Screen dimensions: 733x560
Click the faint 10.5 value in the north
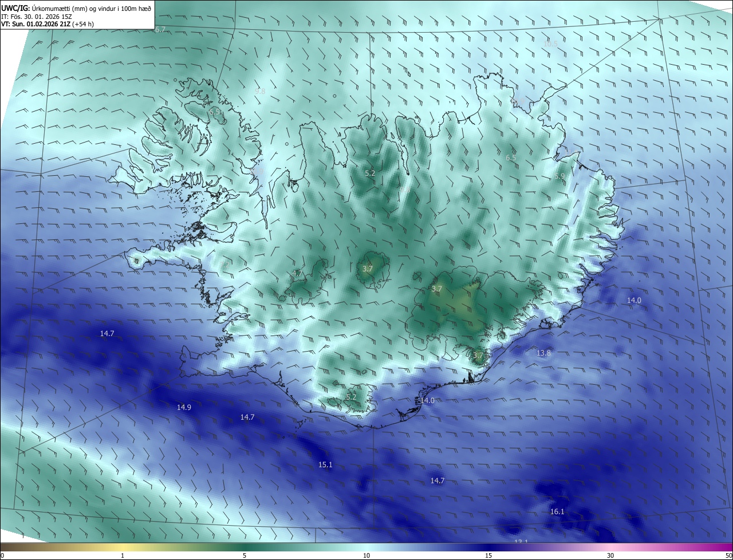pyautogui.click(x=550, y=44)
